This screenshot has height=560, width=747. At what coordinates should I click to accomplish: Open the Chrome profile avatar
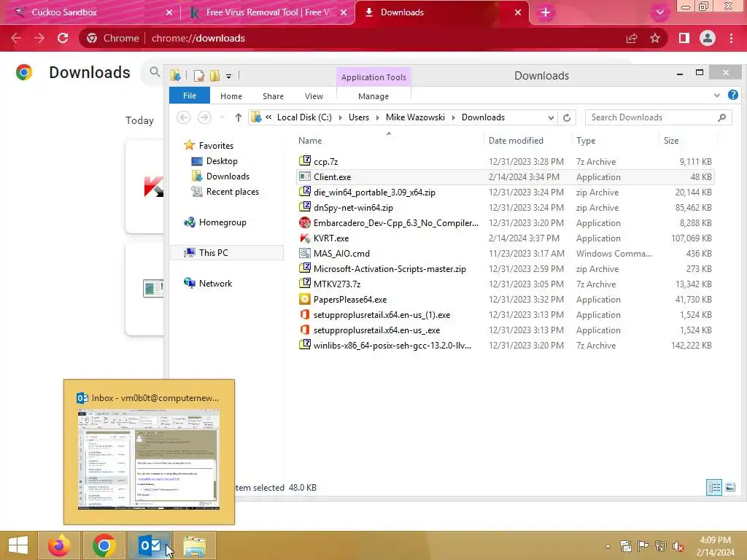[708, 38]
